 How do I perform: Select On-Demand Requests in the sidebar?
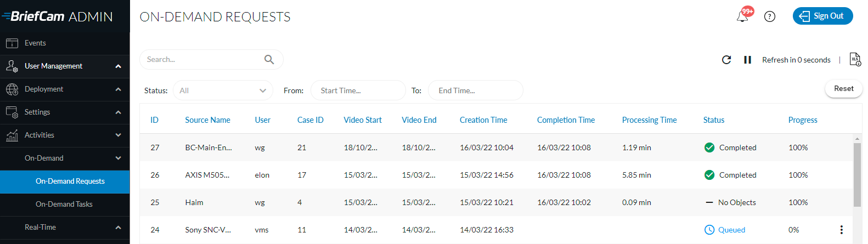65,181
